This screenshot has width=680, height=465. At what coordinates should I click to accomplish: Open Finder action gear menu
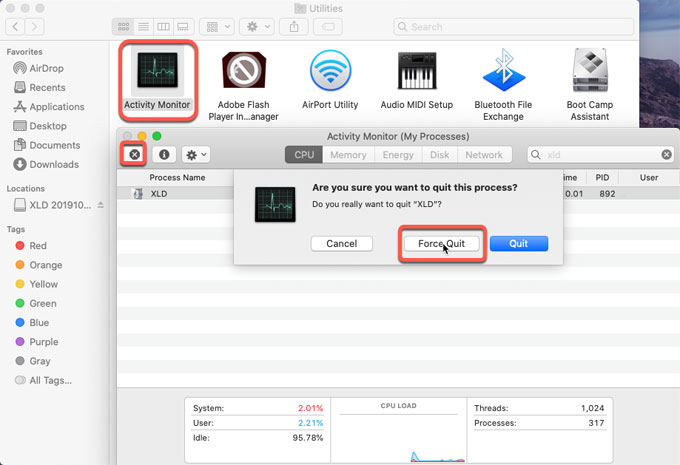coord(257,27)
